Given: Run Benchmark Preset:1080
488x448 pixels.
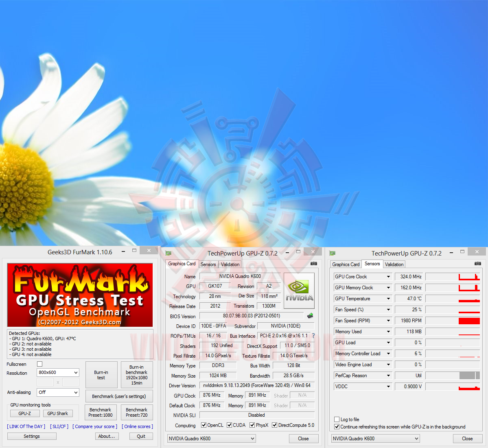Looking at the screenshot, I should [x=101, y=412].
